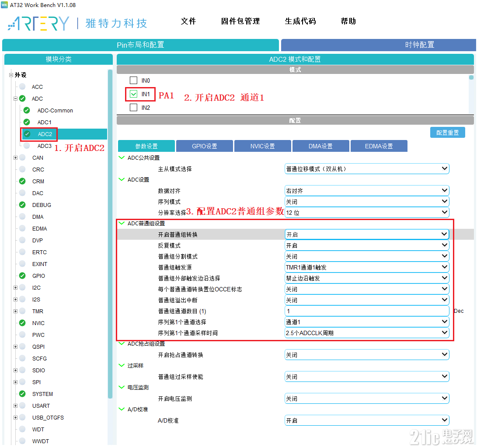477x448 pixels.
Task: Expand the SPI tree node
Action: coord(15,382)
